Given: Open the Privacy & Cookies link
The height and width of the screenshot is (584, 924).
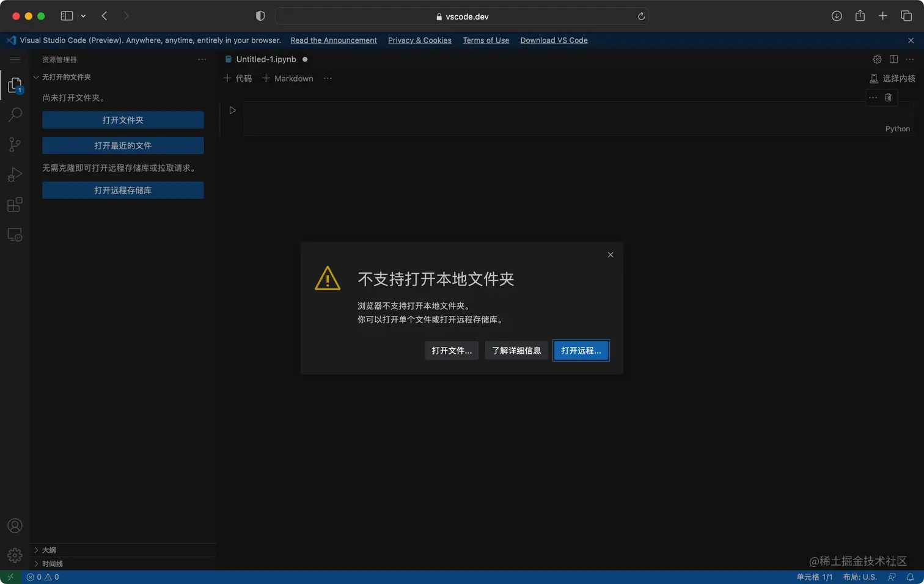Looking at the screenshot, I should (420, 40).
